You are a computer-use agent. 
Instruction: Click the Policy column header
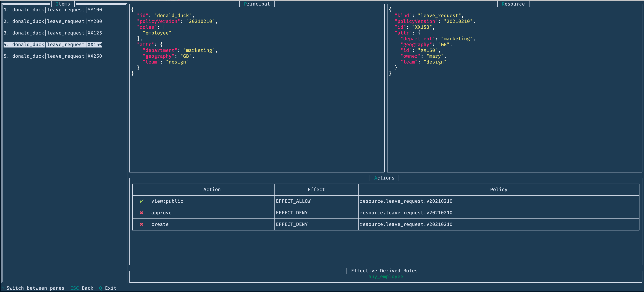tap(498, 190)
